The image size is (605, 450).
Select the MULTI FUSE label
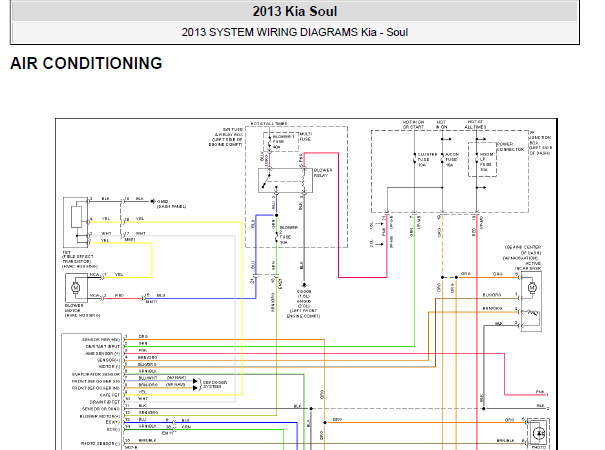(306, 137)
